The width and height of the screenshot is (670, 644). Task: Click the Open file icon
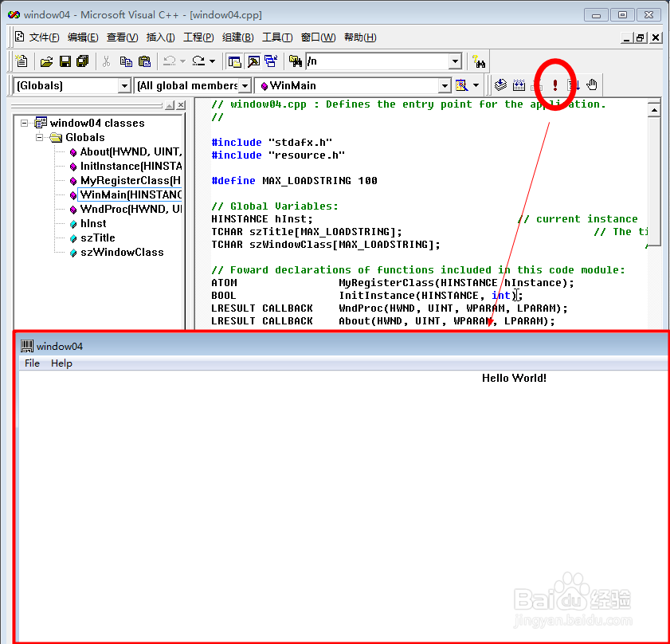pyautogui.click(x=46, y=61)
